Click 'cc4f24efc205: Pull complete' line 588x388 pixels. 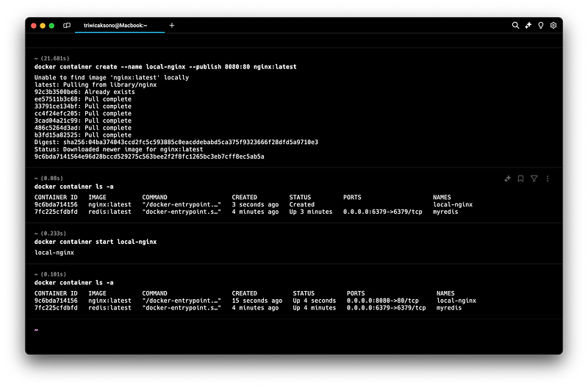83,113
